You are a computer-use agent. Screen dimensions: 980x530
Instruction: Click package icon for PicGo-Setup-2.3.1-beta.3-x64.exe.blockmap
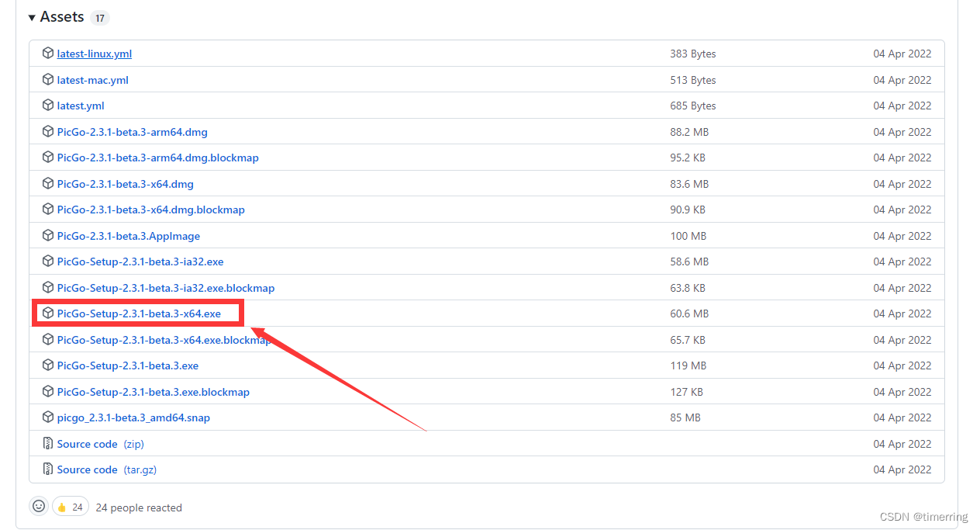tap(48, 340)
